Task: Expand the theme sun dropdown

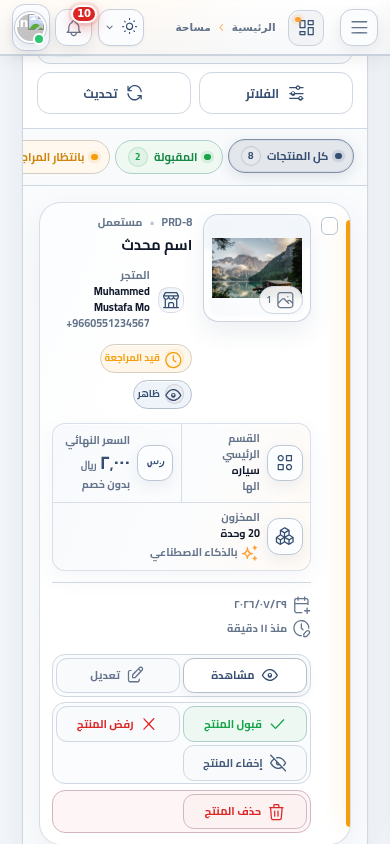Action: 121,27
